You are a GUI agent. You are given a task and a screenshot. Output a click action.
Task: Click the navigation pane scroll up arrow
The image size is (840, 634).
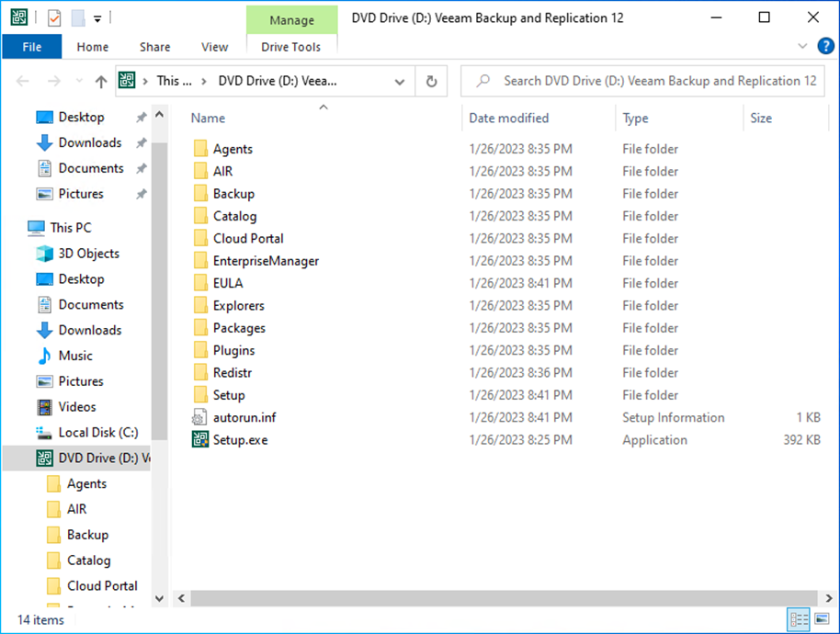pyautogui.click(x=159, y=115)
